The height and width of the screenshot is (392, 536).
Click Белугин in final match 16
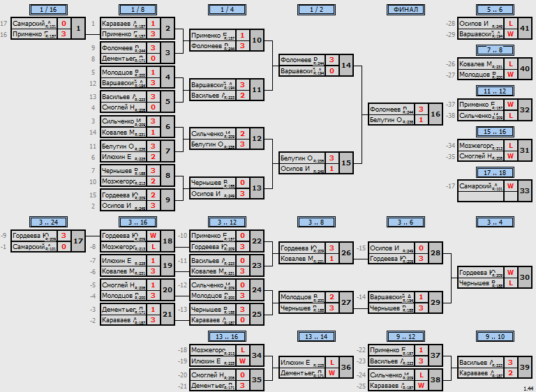391,120
